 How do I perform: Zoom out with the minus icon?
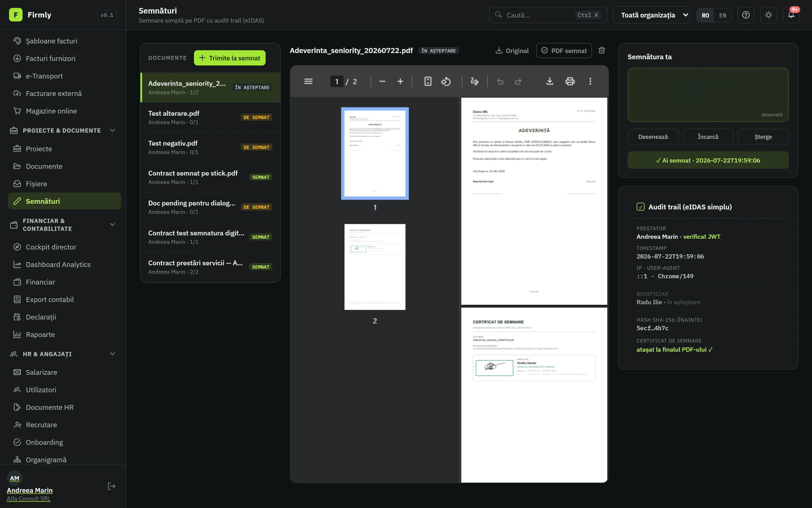point(382,81)
